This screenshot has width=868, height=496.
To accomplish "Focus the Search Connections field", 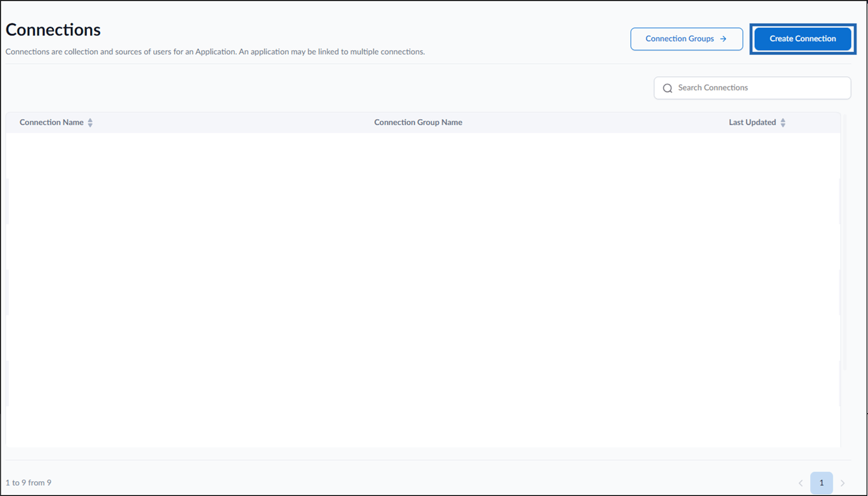I will click(x=752, y=88).
